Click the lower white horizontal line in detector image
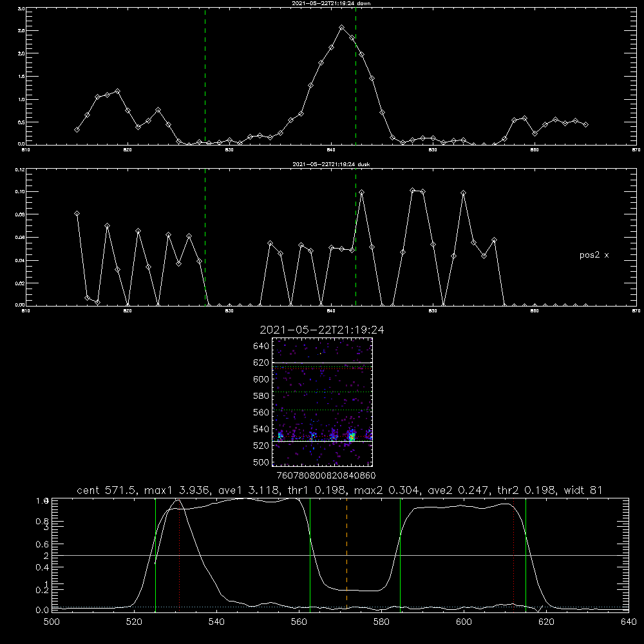The height and width of the screenshot is (644, 644). tap(322, 441)
